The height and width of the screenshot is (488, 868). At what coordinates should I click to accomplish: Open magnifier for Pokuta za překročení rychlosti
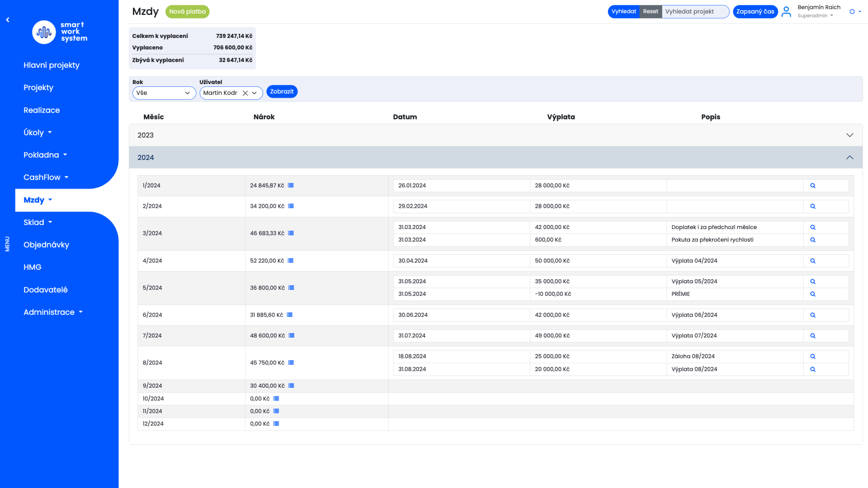[x=812, y=240]
